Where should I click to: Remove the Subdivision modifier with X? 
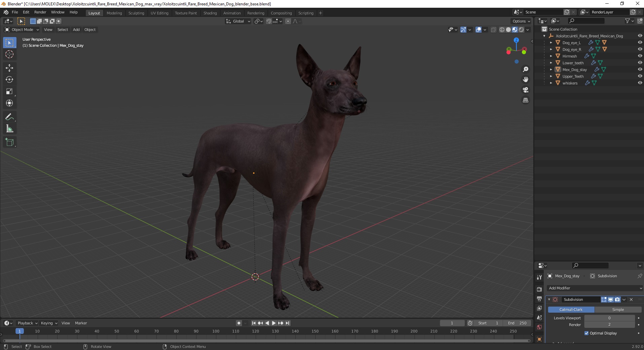pos(631,300)
